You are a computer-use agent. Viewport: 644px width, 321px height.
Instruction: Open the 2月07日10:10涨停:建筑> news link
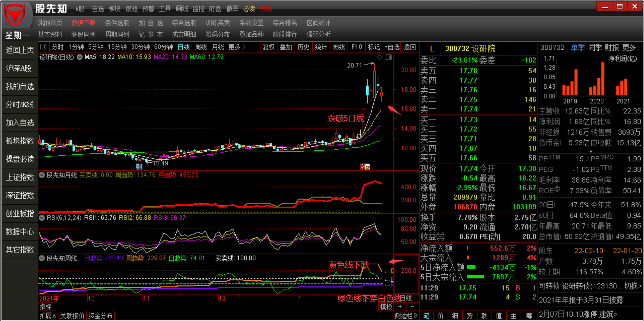(x=578, y=314)
